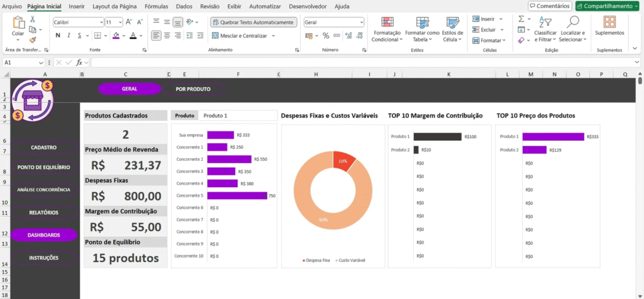Open the Fórmulas ribbon tab

pos(156,6)
